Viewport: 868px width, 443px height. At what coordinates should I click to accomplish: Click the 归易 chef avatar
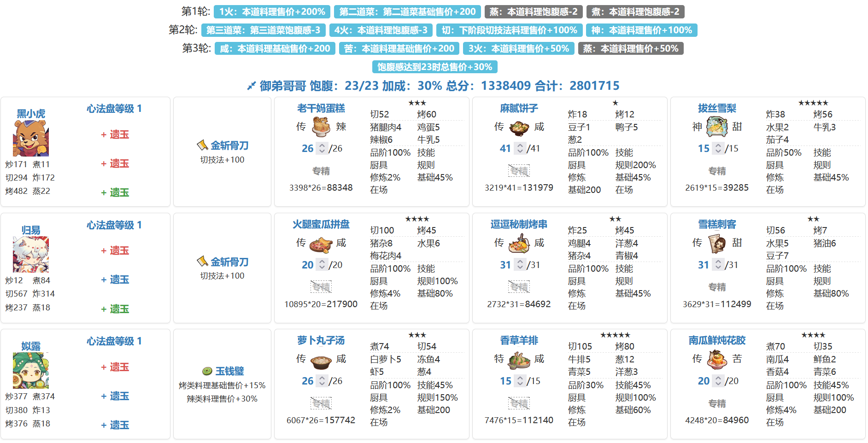coord(31,255)
